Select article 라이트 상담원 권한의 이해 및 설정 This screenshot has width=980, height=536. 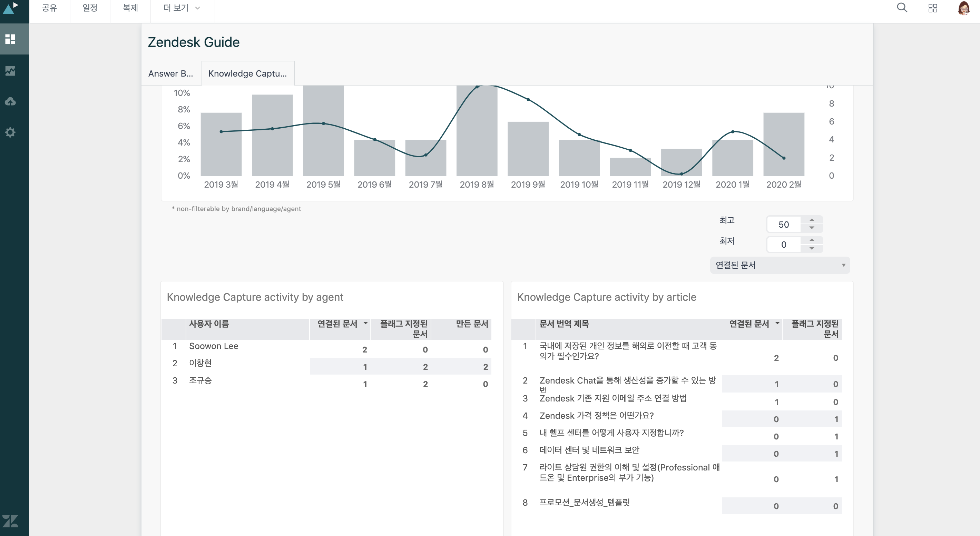pyautogui.click(x=630, y=473)
